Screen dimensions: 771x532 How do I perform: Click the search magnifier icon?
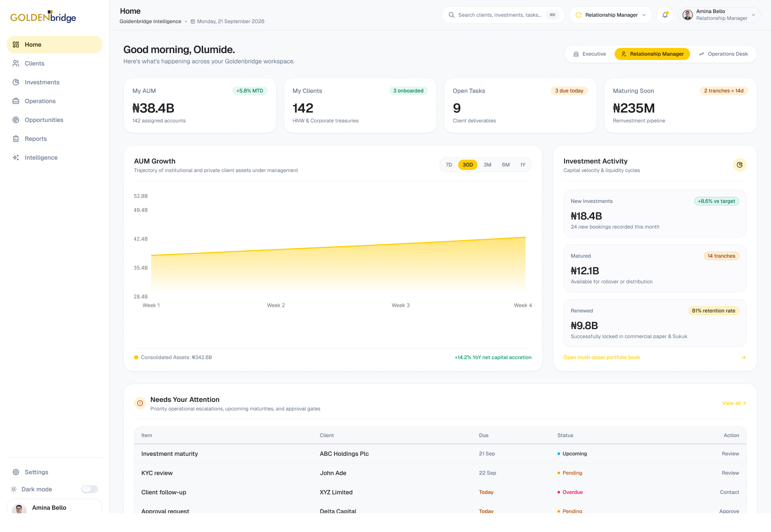click(451, 15)
